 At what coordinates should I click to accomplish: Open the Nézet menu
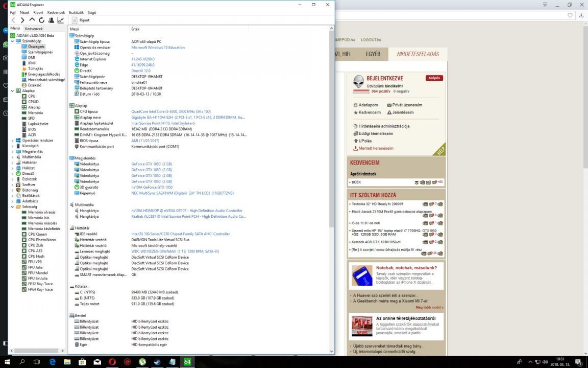[24, 12]
